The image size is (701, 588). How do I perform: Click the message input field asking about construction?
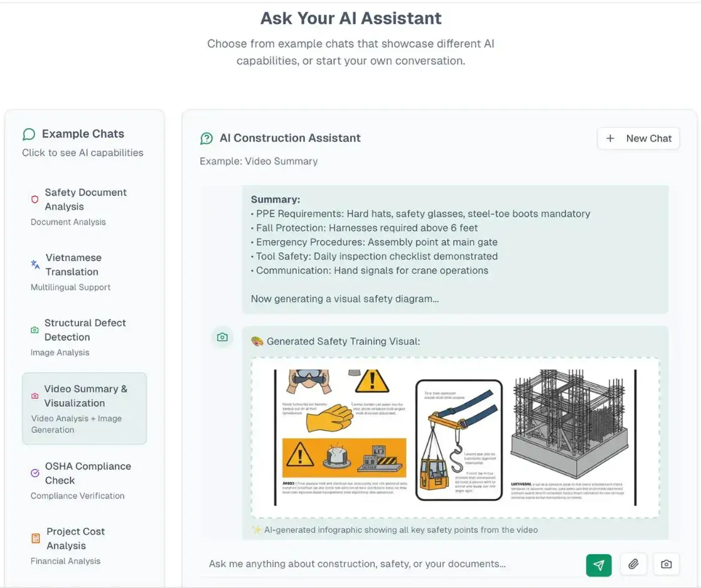[x=389, y=564]
